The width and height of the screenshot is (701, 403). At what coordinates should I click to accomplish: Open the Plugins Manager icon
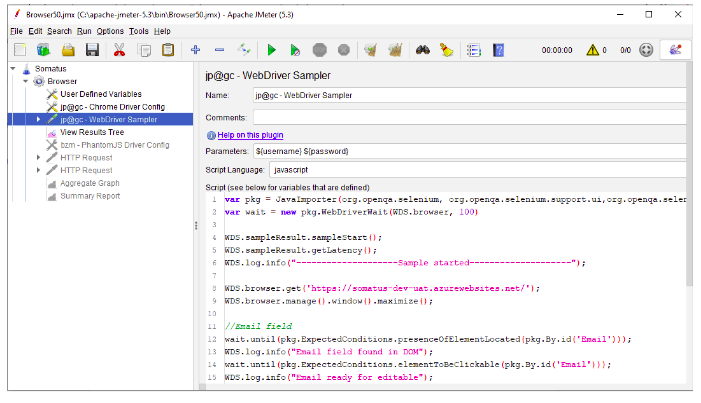[x=676, y=50]
